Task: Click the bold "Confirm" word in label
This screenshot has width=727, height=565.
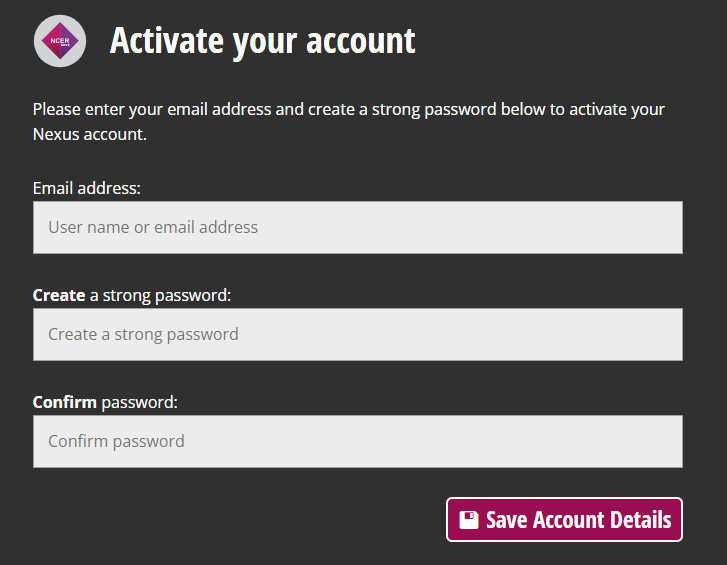Action: pyautogui.click(x=64, y=402)
